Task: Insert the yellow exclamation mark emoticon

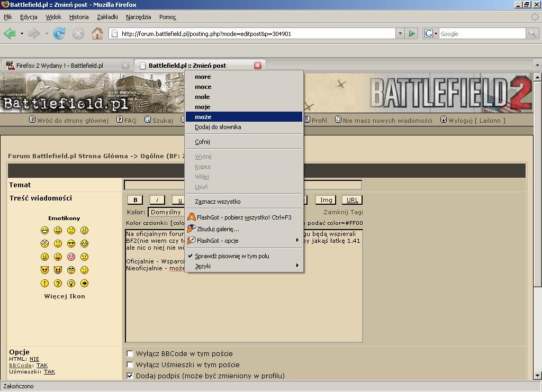Action: pyautogui.click(x=45, y=284)
